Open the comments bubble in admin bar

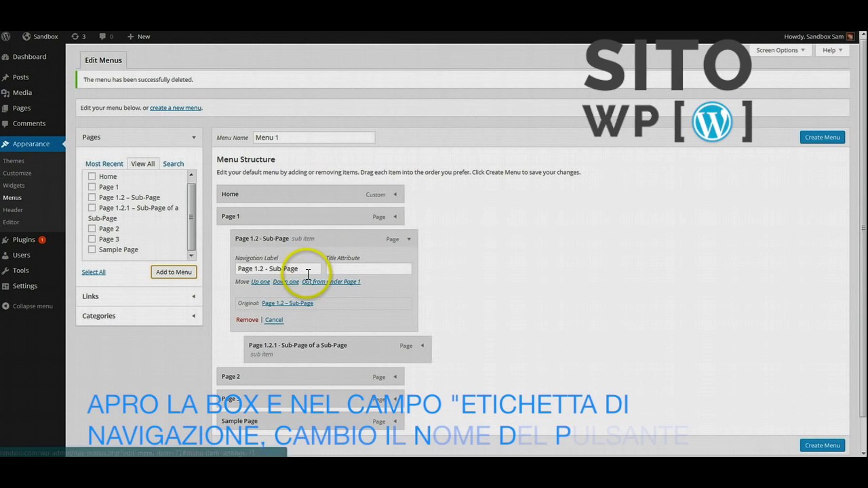[x=102, y=37]
